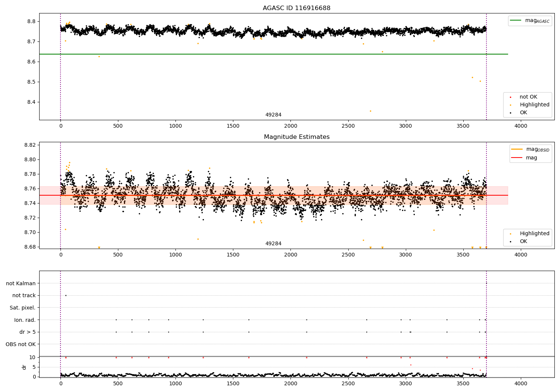
Task: Click the 10 tick on the dr axis
Action: (32, 357)
